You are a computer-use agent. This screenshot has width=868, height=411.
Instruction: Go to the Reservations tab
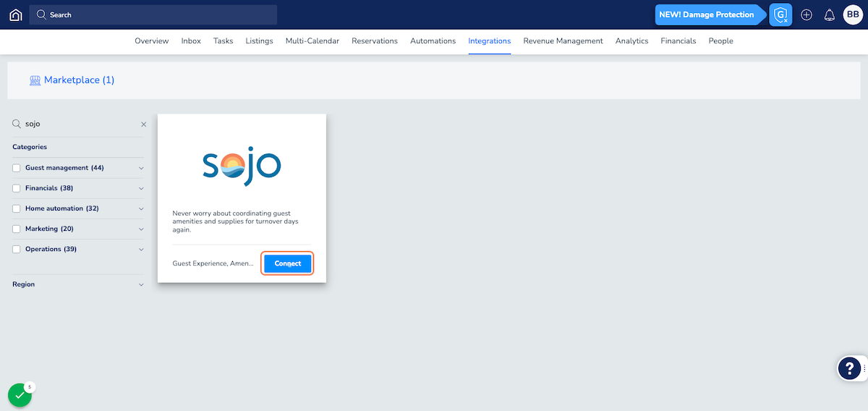pos(374,41)
